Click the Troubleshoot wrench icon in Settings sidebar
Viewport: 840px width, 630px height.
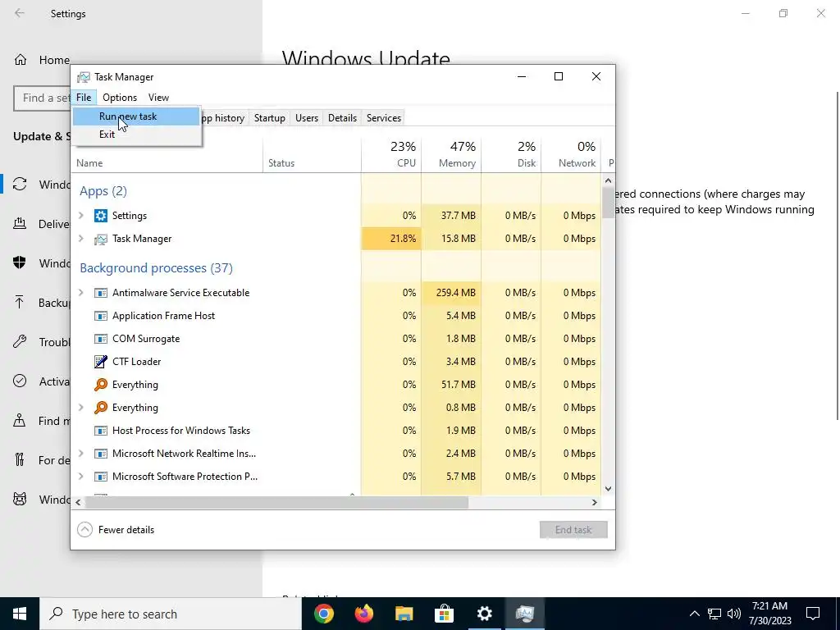(20, 342)
